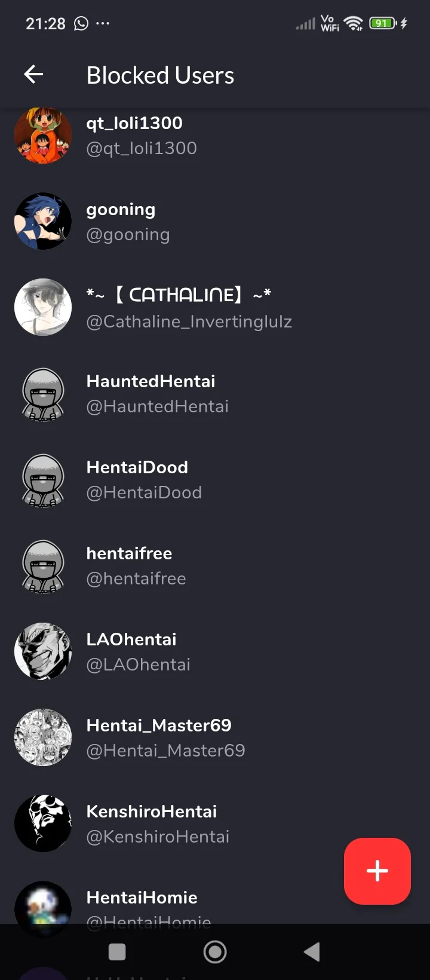This screenshot has width=430, height=980.
Task: Select the CATHALINE blocked user entry
Action: click(215, 307)
